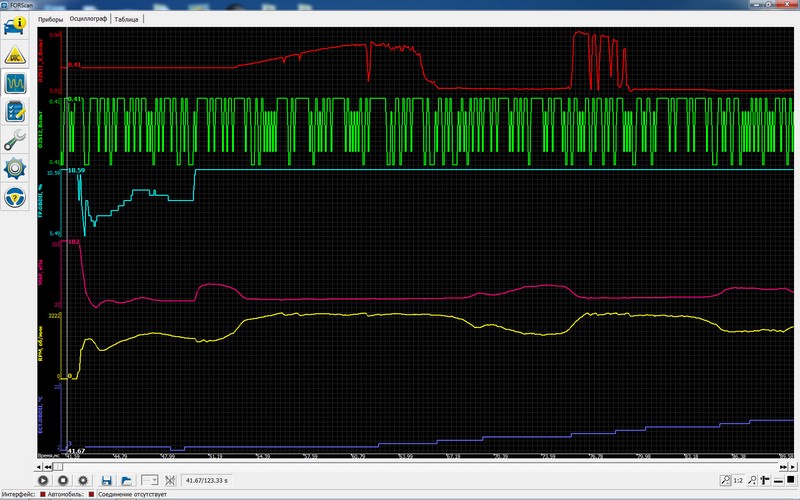This screenshot has width=800, height=500.
Task: Open the PID selection settings button
Action: (83, 481)
